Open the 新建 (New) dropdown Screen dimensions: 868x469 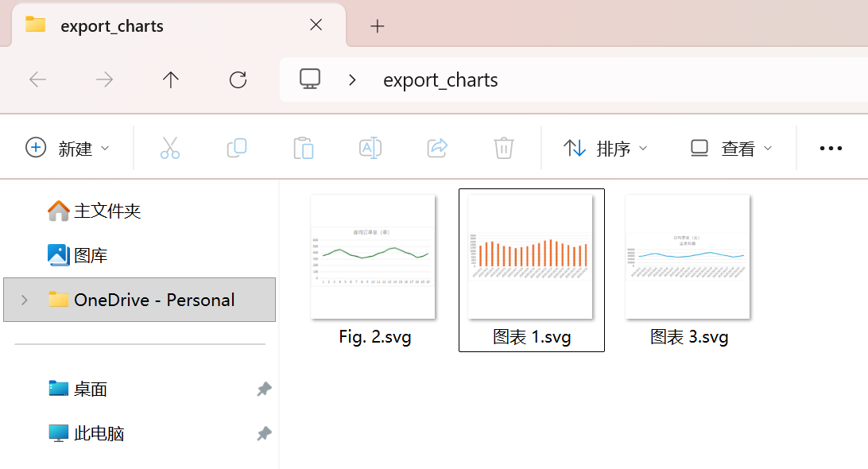click(68, 148)
